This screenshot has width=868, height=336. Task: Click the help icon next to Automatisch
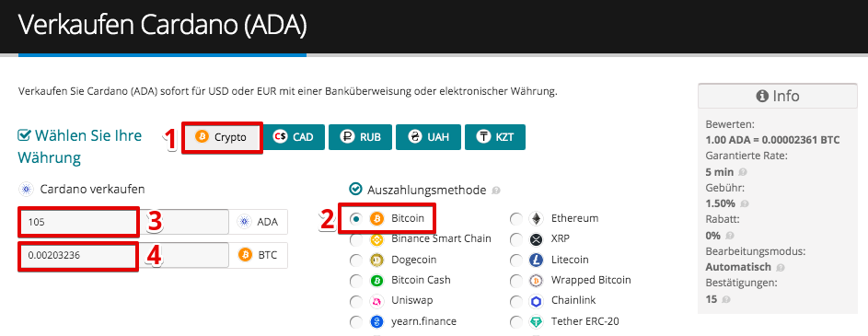tap(780, 267)
